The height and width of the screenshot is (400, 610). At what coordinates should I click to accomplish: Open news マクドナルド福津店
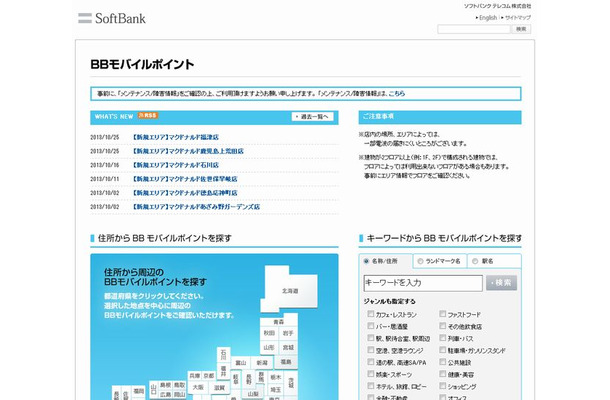click(175, 137)
